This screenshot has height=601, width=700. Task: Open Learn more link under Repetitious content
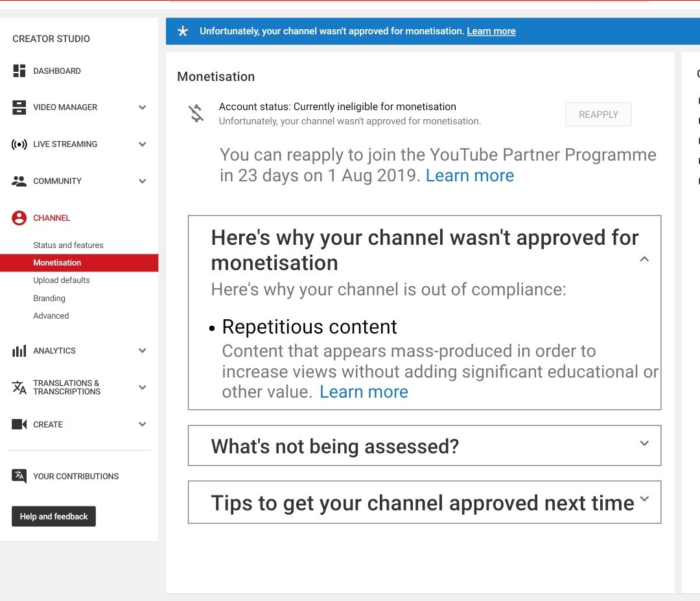click(364, 392)
